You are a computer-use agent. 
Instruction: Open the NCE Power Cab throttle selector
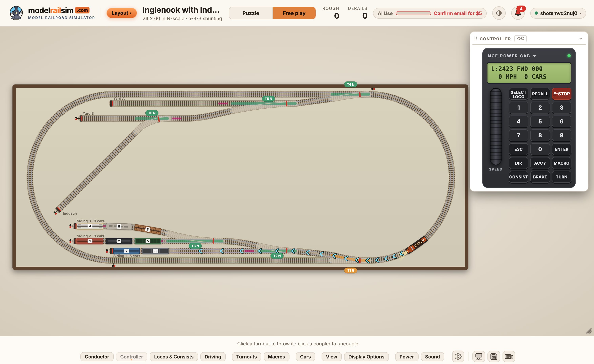coord(512,56)
